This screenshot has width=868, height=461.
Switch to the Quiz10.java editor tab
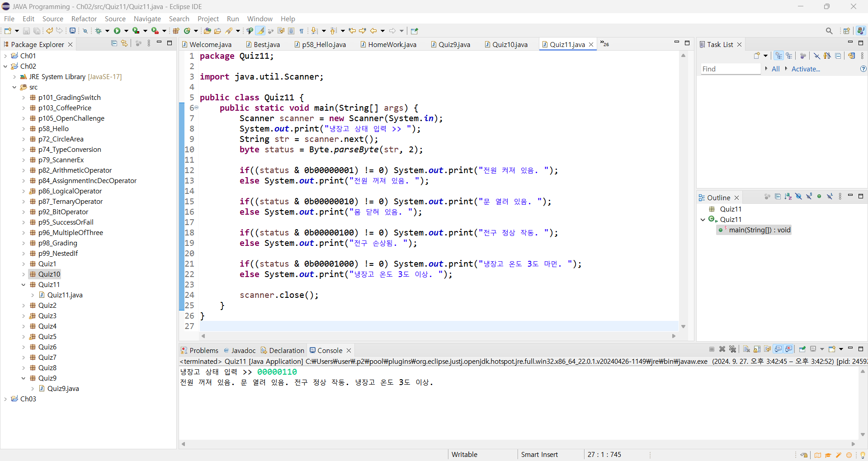click(x=506, y=44)
